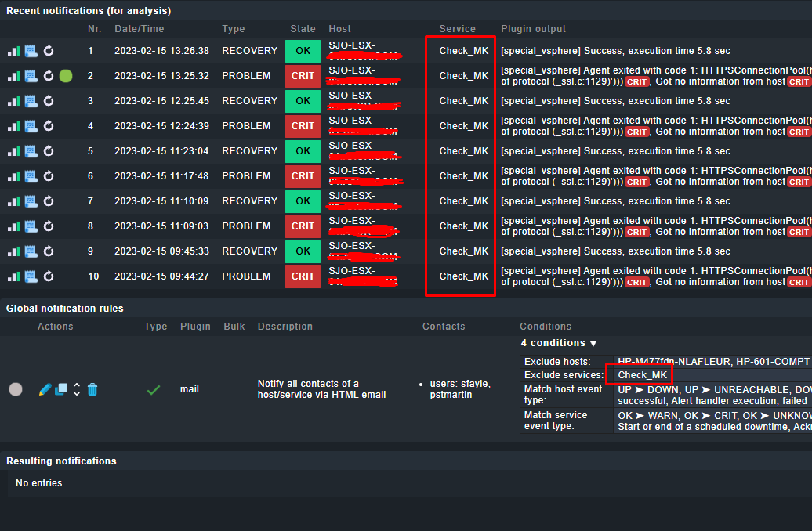This screenshot has width=812, height=531.
Task: Open reschedule icon on row 9
Action: coord(47,251)
